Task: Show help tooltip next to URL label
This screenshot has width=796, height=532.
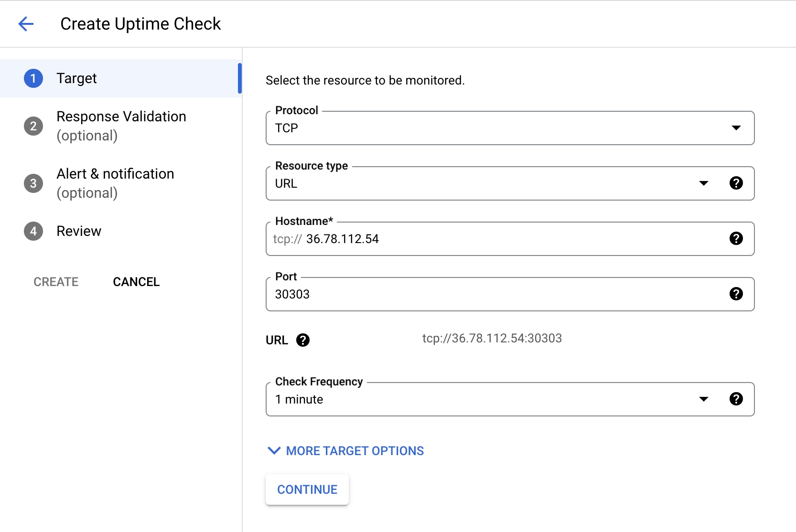Action: point(303,340)
